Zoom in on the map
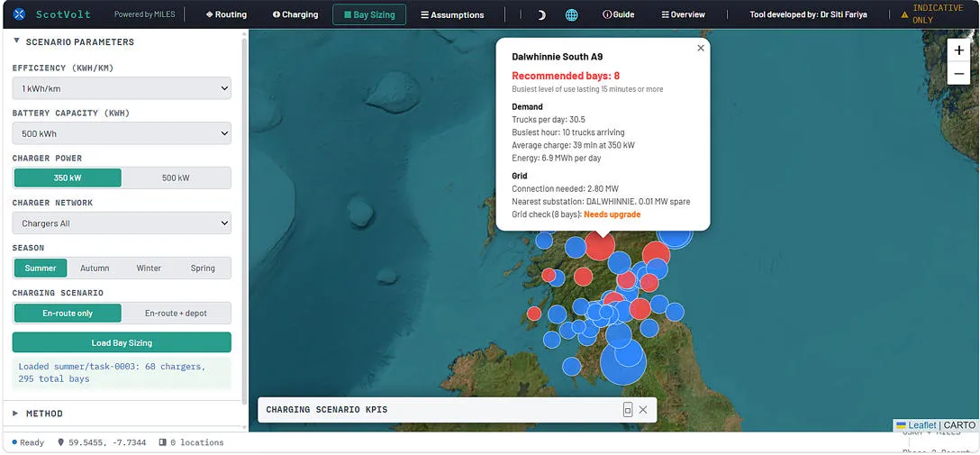 click(958, 50)
